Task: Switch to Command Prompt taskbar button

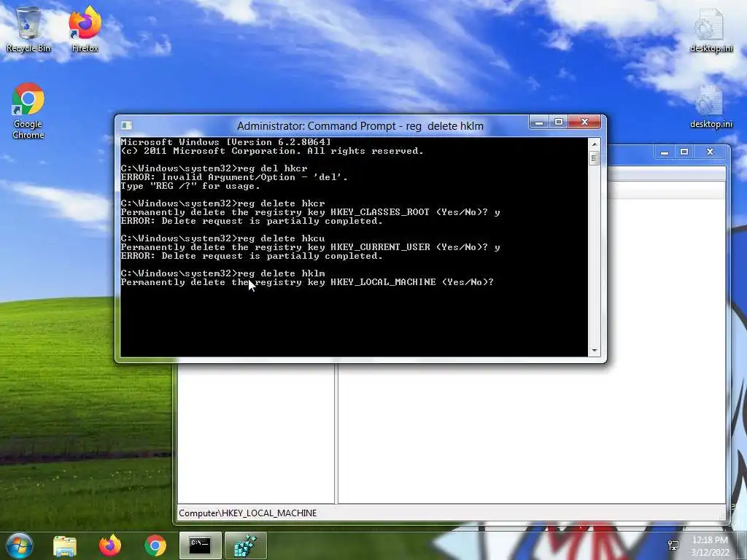Action: 200,545
